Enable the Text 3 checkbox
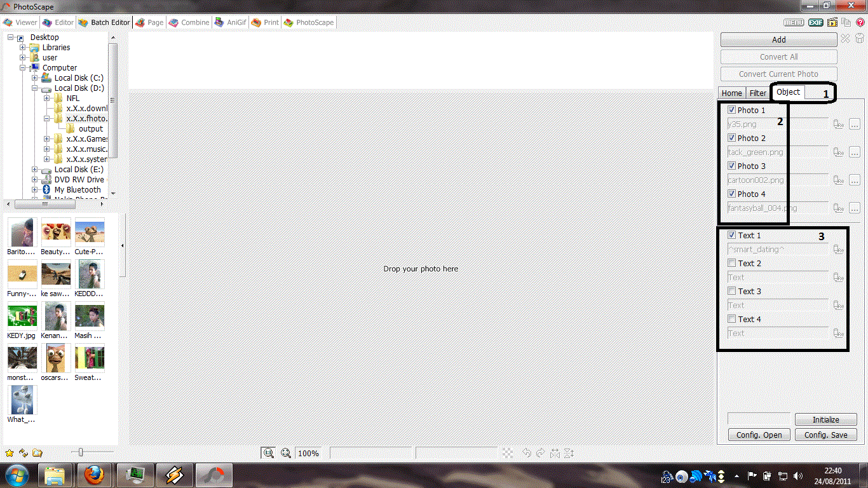 (x=732, y=291)
